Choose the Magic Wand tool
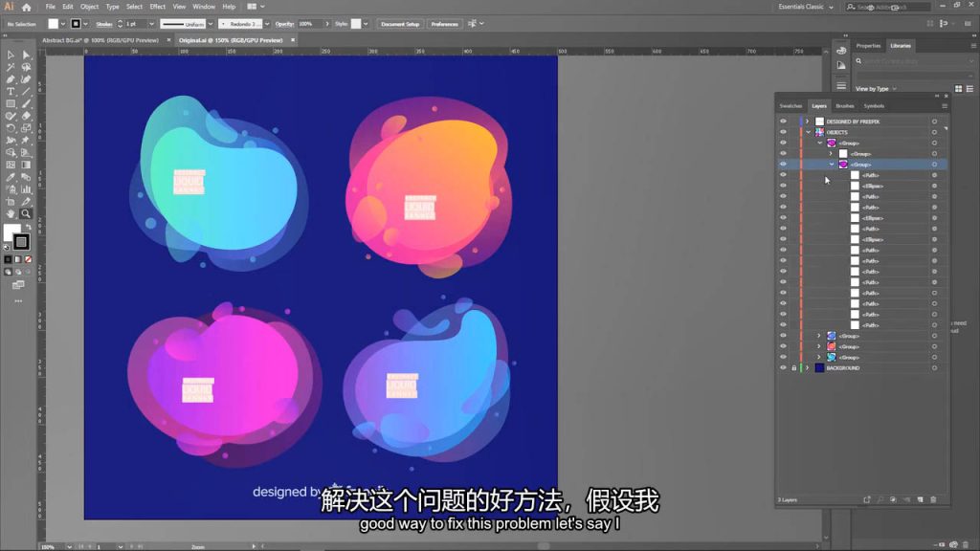The height and width of the screenshot is (551, 980). click(x=11, y=67)
